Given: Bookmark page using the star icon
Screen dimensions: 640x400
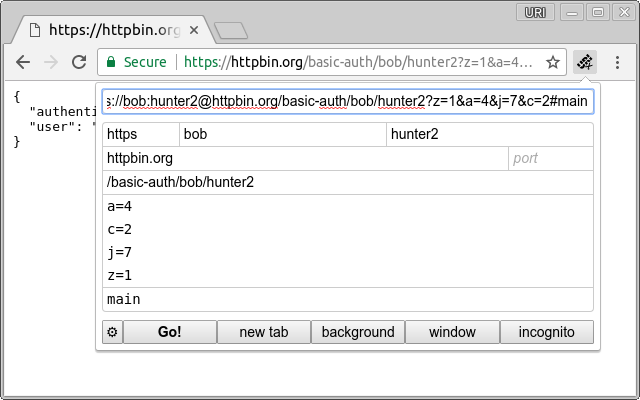Looking at the screenshot, I should click(553, 62).
